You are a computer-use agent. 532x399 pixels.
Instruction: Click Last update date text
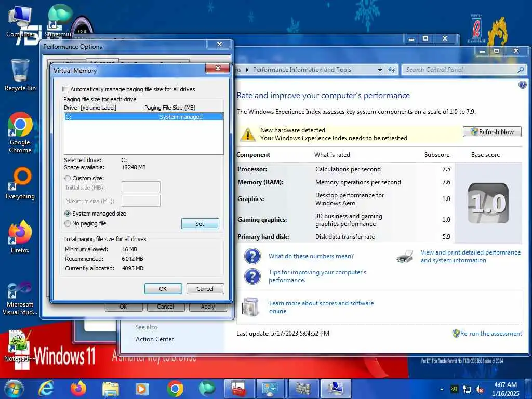pos(283,334)
